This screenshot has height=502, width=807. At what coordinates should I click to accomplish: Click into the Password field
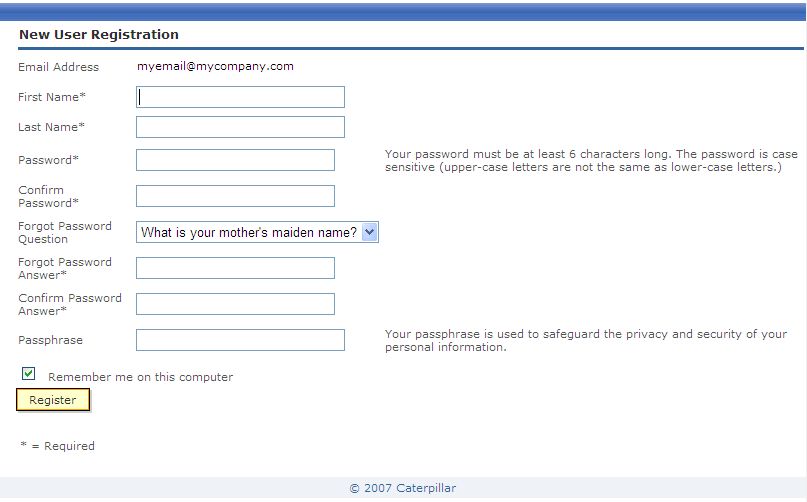pyautogui.click(x=235, y=160)
